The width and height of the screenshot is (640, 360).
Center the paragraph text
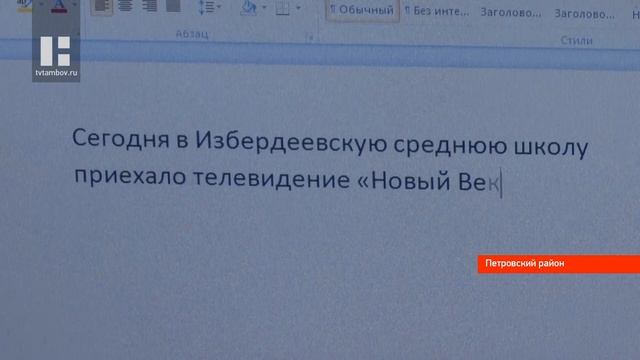pos(125,6)
